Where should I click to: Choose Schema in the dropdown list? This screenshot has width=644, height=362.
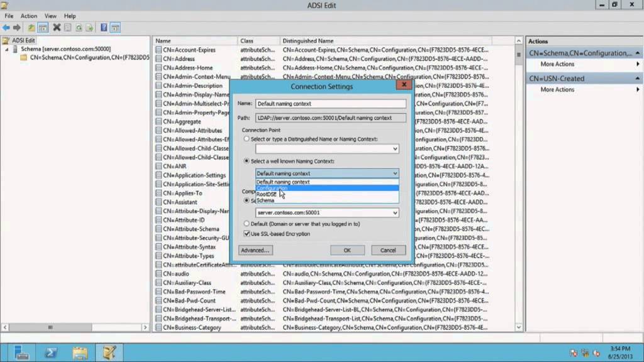[x=327, y=200]
